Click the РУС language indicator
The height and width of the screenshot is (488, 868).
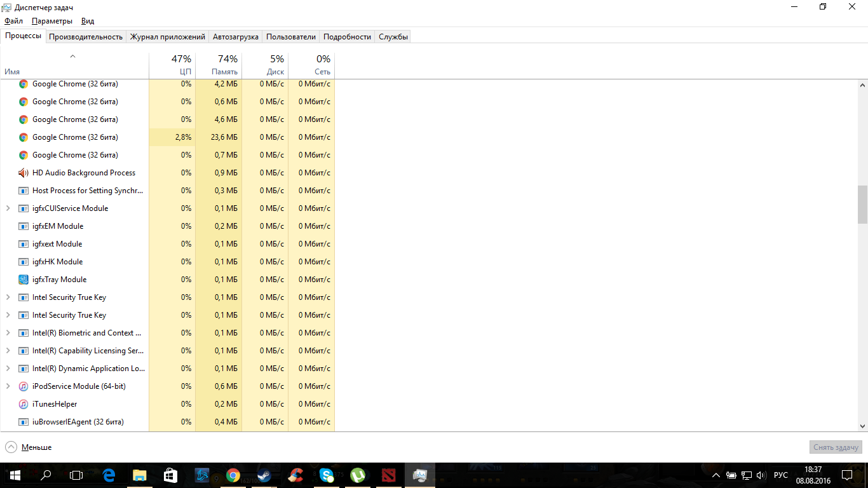[780, 475]
